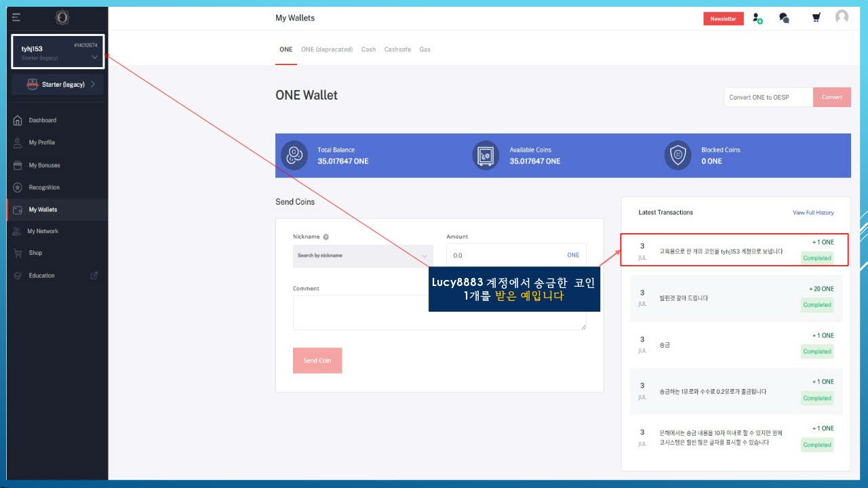
Task: Switch to the Gas tab
Action: point(425,49)
